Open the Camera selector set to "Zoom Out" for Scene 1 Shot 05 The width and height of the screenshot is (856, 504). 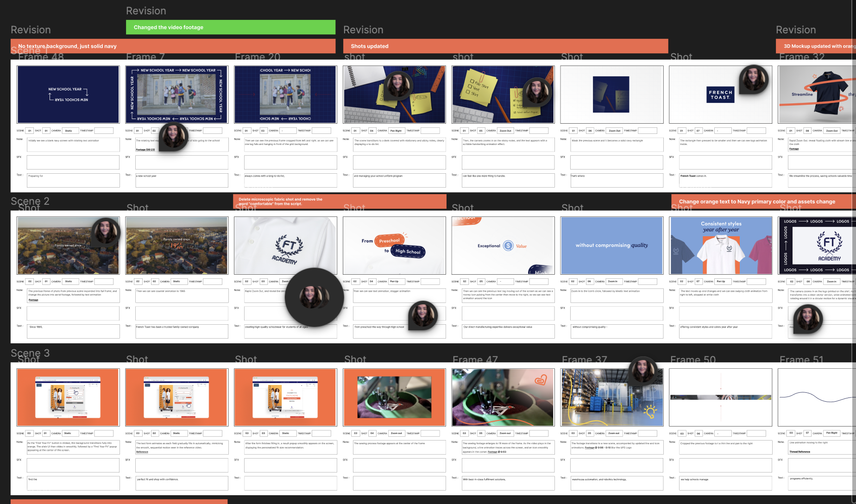click(506, 131)
